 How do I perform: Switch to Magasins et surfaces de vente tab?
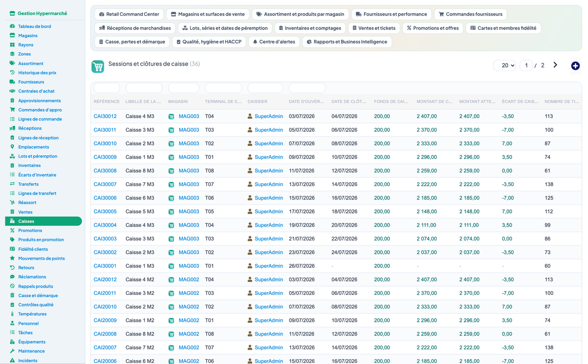208,14
